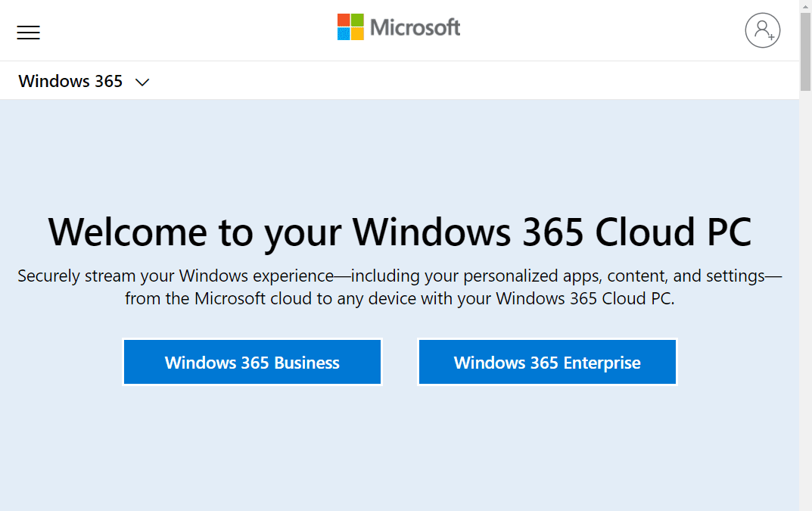Select the top-left menu lines icon

(x=28, y=33)
